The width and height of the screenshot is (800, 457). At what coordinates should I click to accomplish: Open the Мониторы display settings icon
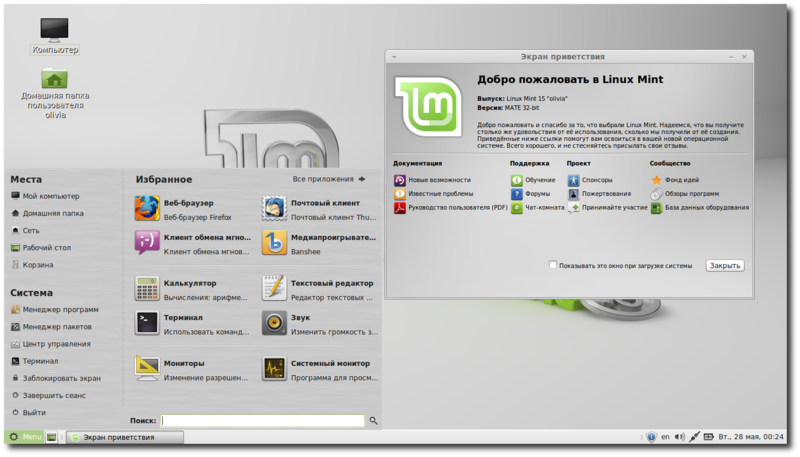coord(147,369)
